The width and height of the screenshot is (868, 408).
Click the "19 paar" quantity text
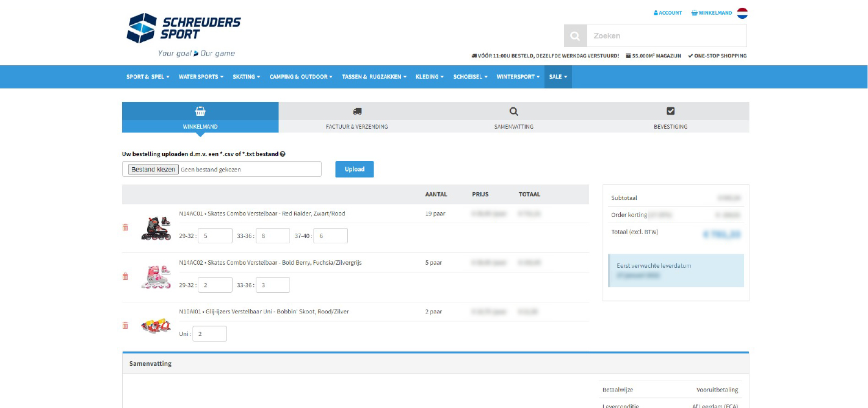(x=434, y=214)
